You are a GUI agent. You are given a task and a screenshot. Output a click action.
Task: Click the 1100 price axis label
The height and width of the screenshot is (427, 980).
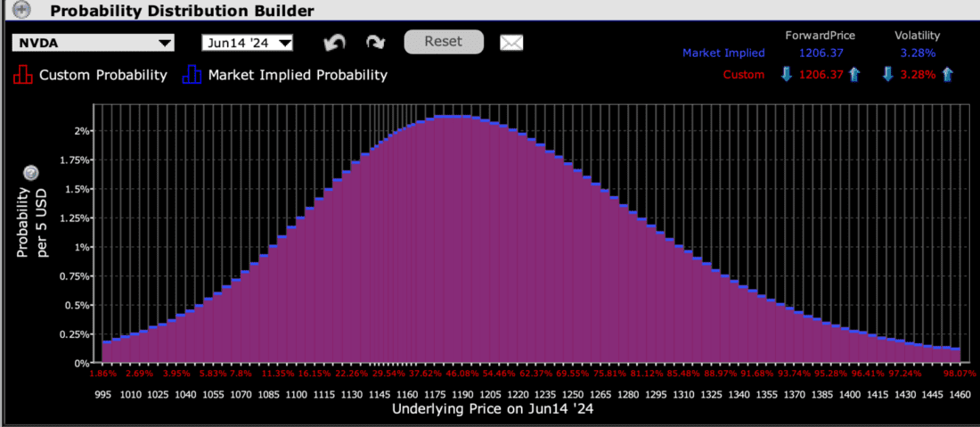tap(296, 395)
